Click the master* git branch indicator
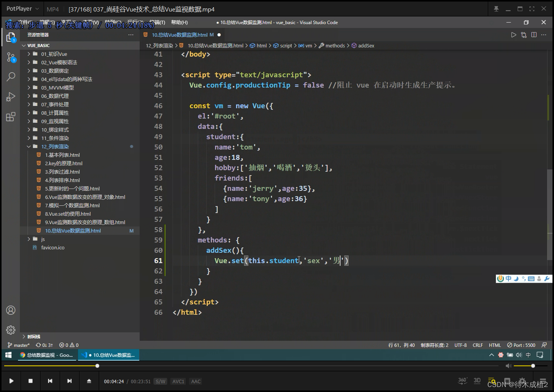The height and width of the screenshot is (392, 554). [18, 345]
